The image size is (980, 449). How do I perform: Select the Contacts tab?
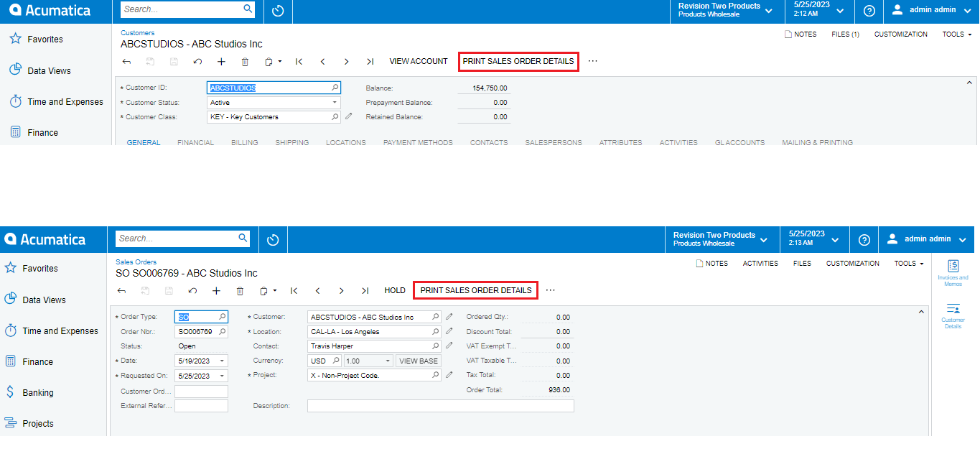click(488, 142)
